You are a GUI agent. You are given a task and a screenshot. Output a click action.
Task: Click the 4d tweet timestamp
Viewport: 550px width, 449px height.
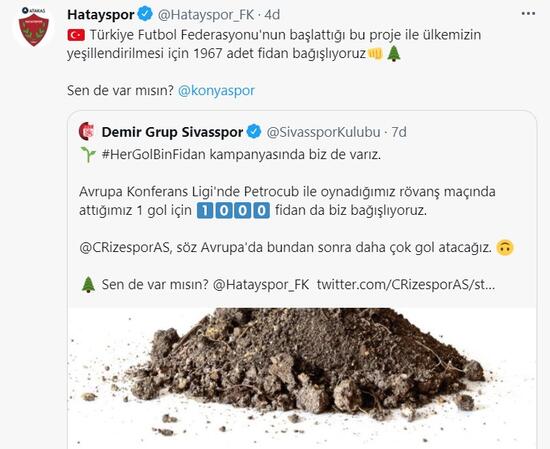click(272, 15)
